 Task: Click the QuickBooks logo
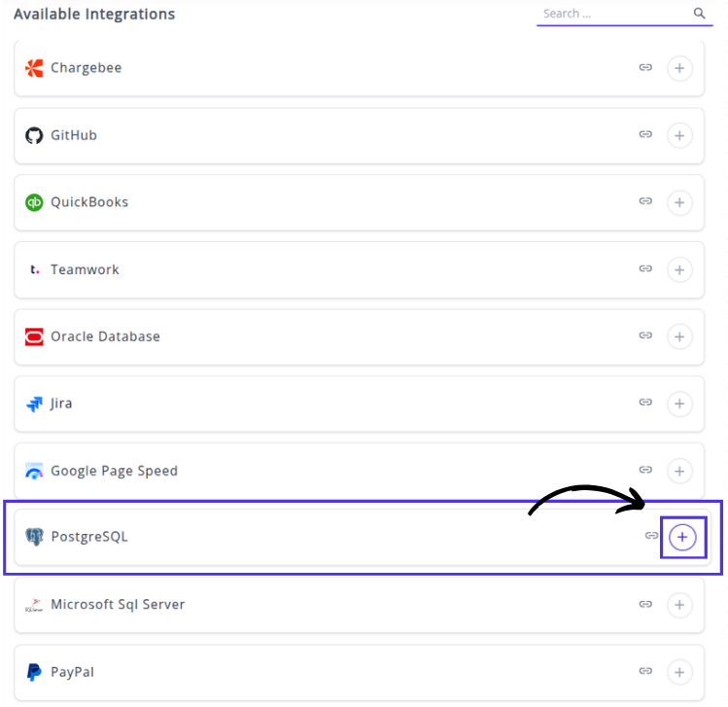click(x=34, y=202)
